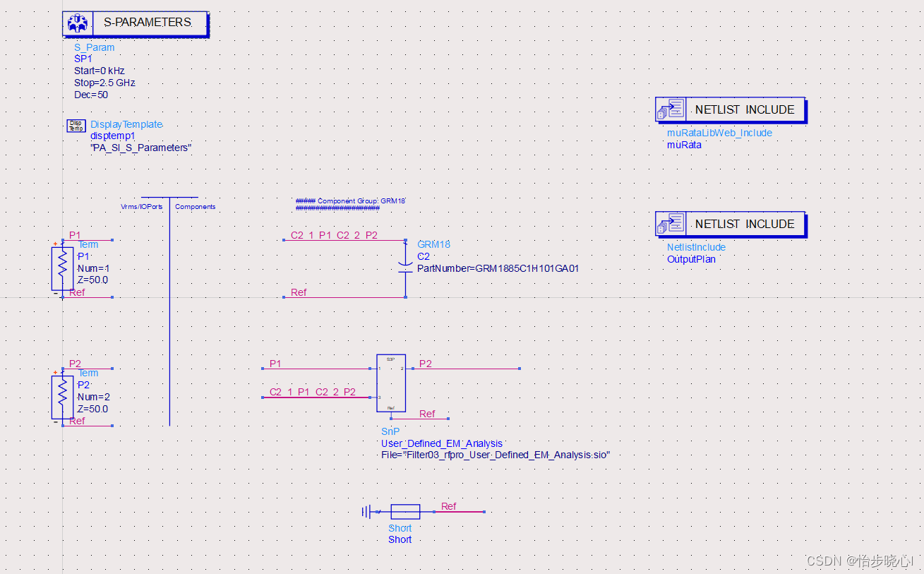The width and height of the screenshot is (924, 574).
Task: Click the File="Filter03_rfpro...sio" parameter
Action: [x=496, y=455]
